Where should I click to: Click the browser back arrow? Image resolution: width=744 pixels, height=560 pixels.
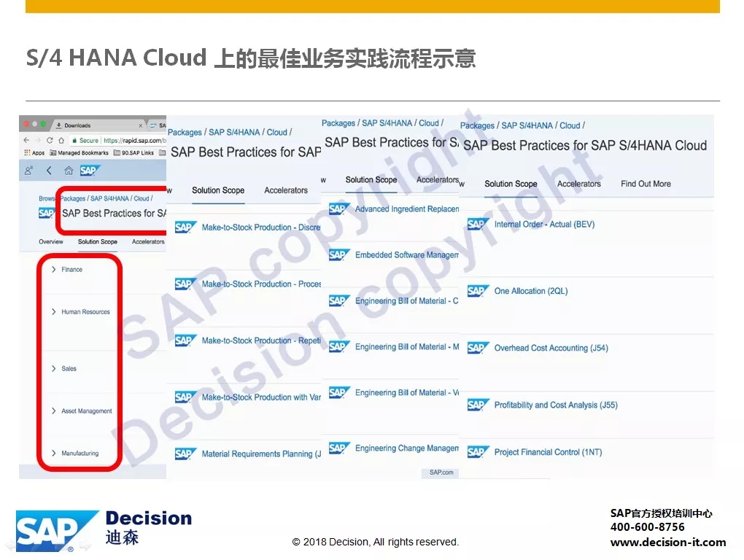click(26, 140)
